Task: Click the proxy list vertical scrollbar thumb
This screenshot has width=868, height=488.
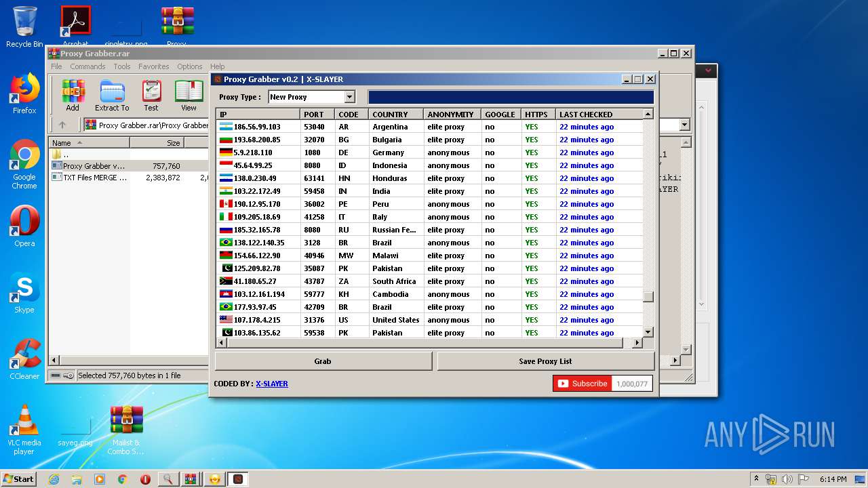Action: [648, 296]
